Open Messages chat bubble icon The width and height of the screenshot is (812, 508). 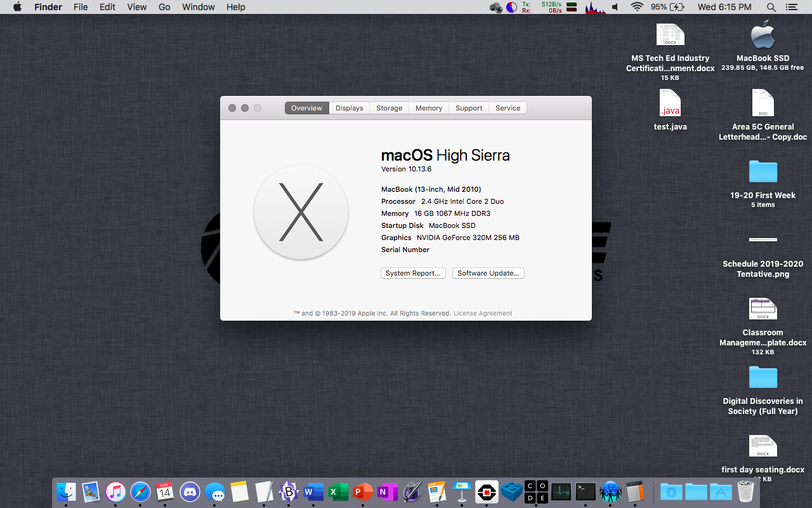214,491
